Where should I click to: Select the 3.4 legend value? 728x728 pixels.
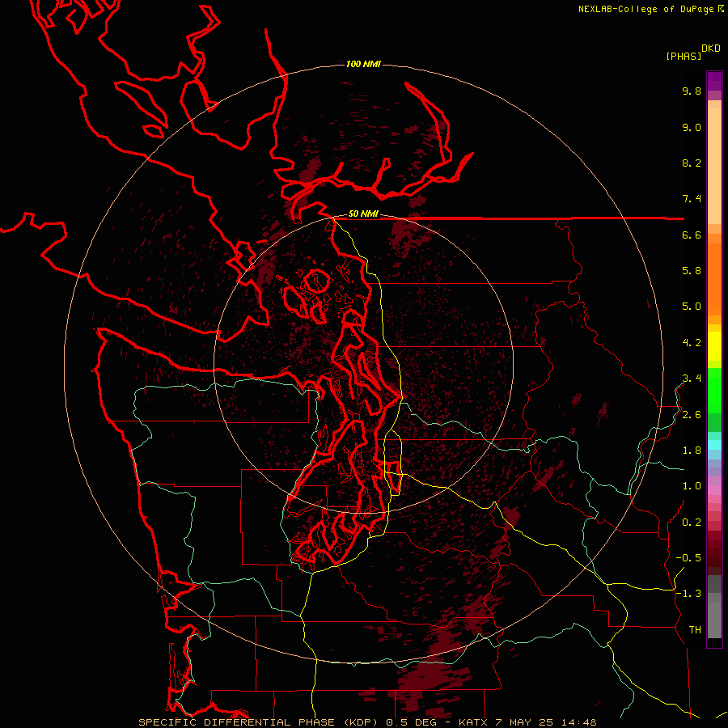[x=692, y=379]
